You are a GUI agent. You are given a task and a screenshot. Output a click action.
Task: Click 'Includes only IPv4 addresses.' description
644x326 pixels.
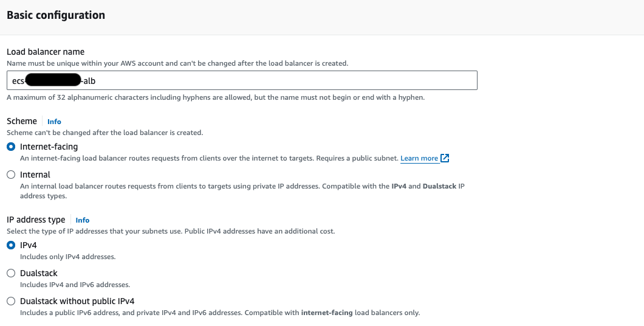click(68, 257)
